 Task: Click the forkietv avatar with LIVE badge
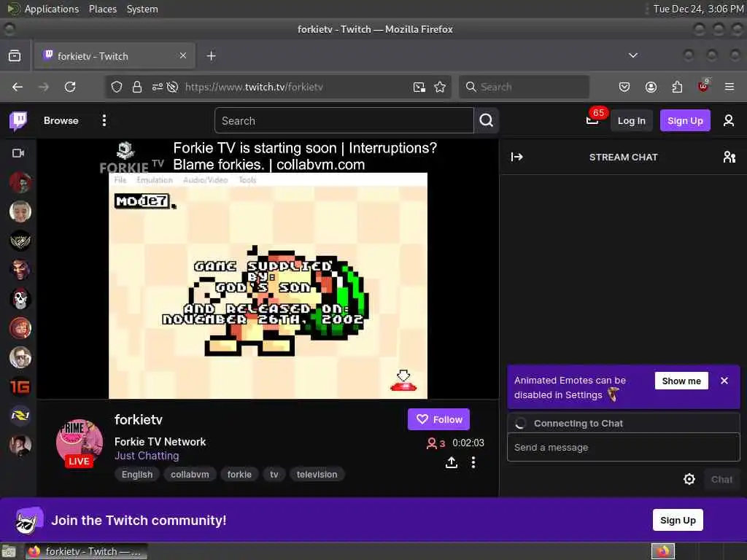pos(79,443)
